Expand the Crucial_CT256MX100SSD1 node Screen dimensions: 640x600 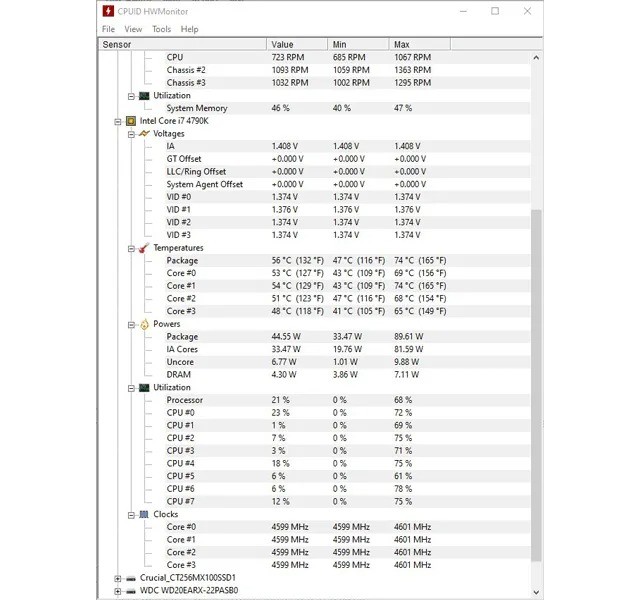(118, 578)
